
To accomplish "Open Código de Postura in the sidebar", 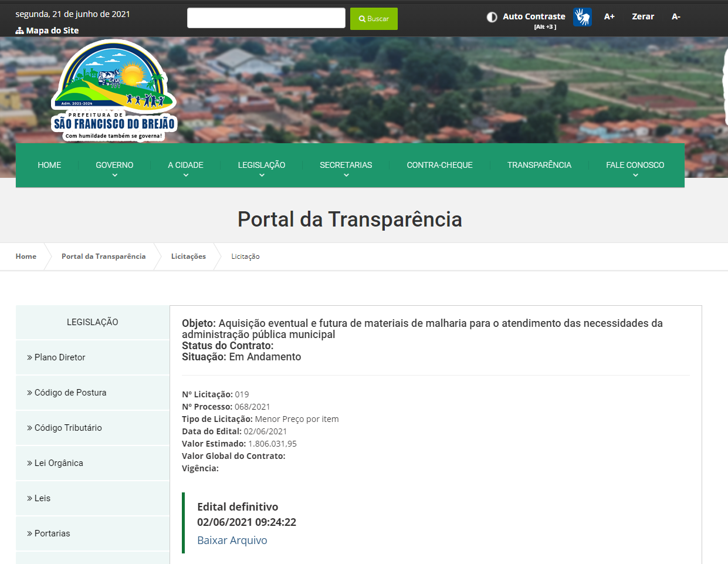I will [93, 393].
